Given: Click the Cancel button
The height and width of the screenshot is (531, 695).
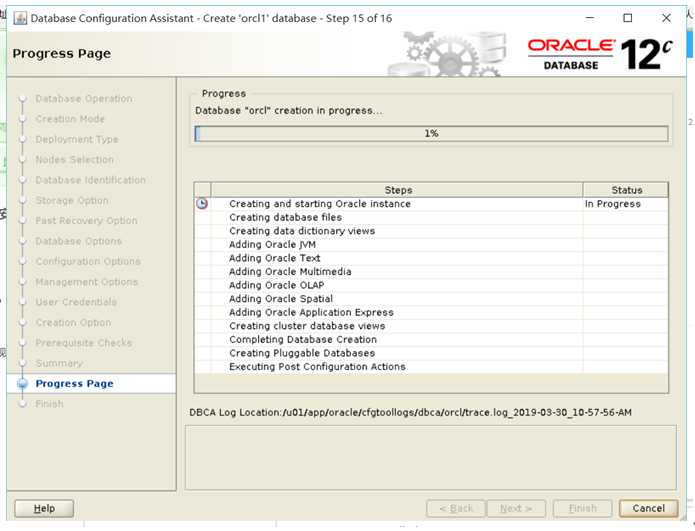Looking at the screenshot, I should (648, 508).
